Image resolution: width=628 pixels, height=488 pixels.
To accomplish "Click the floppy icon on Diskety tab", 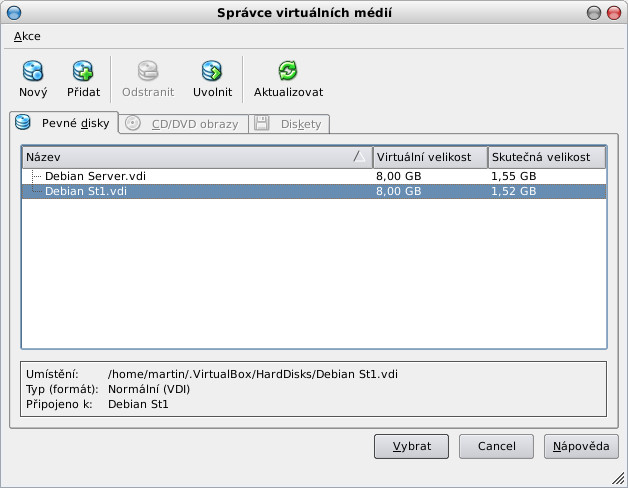I will click(262, 124).
